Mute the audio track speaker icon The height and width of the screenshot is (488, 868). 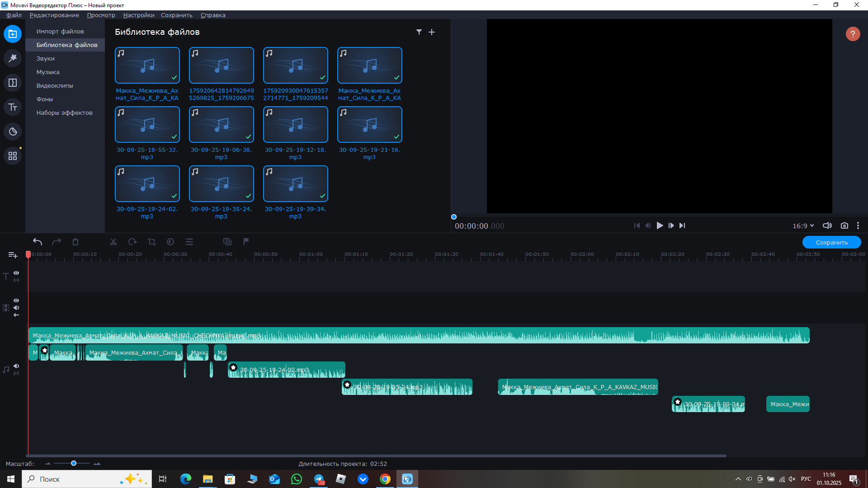coord(16,366)
